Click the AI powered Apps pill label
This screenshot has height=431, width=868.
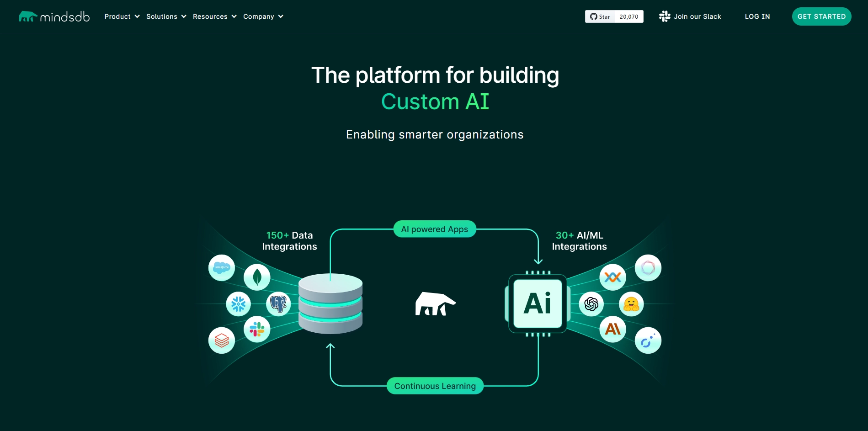pyautogui.click(x=435, y=229)
